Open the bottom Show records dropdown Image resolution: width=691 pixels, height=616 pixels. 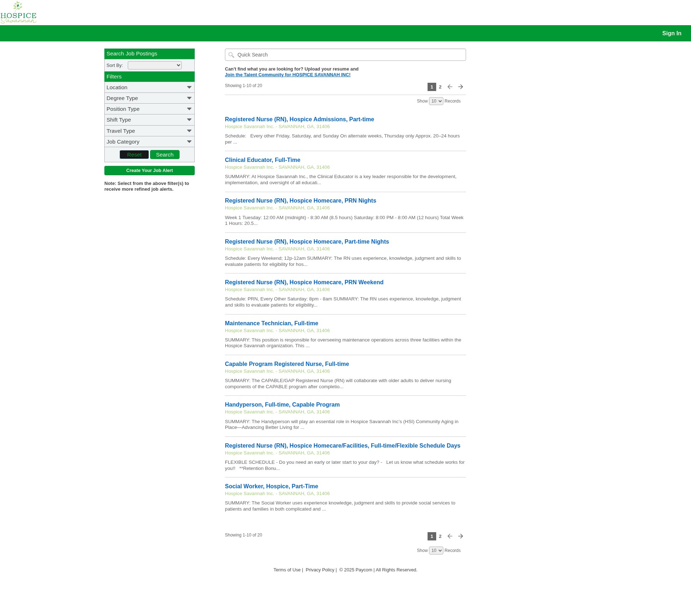tap(436, 551)
